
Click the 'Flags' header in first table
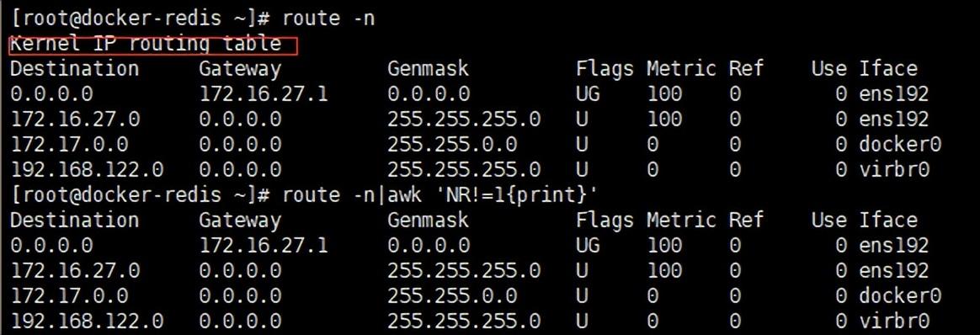tap(605, 69)
